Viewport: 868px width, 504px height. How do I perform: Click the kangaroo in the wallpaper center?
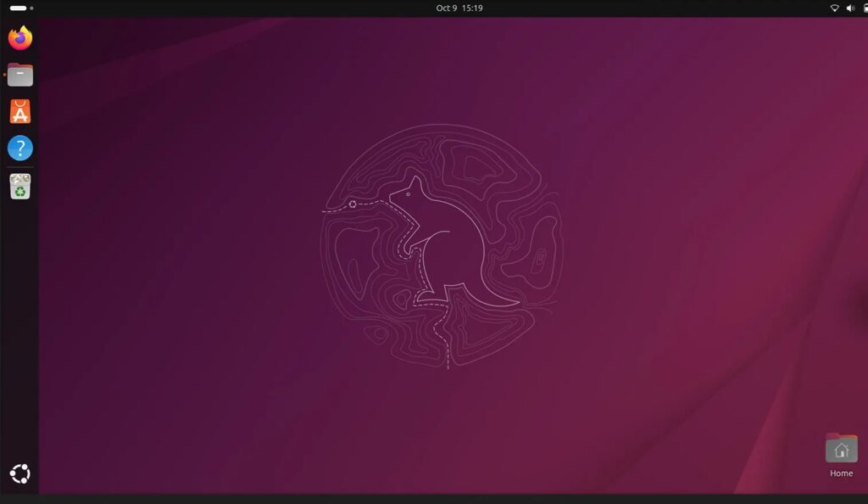click(441, 246)
